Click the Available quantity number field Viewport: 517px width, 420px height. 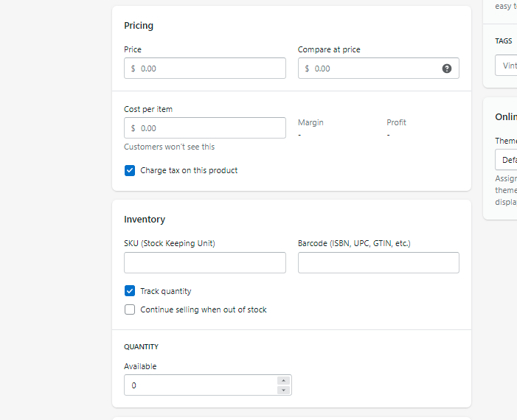tap(200, 385)
